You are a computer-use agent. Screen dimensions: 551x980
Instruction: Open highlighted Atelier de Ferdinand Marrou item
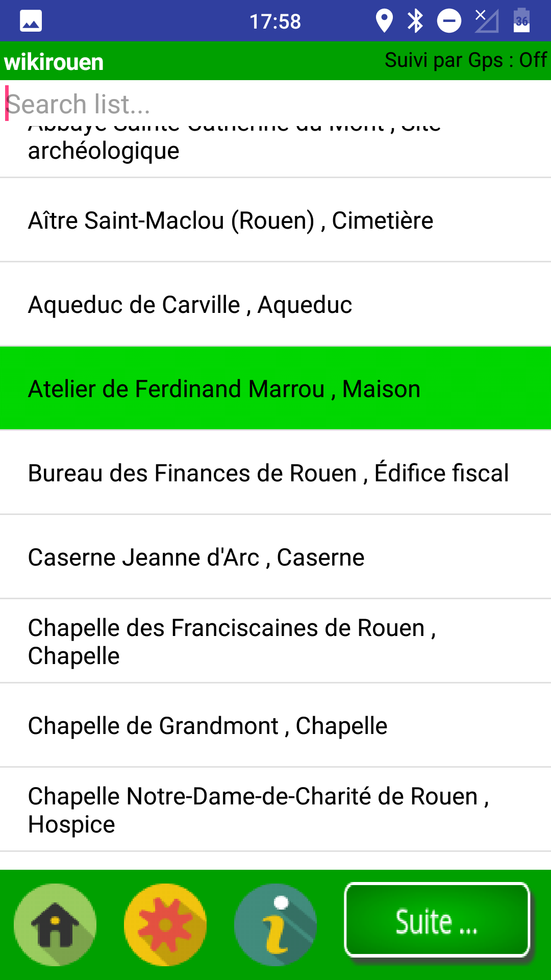point(275,388)
